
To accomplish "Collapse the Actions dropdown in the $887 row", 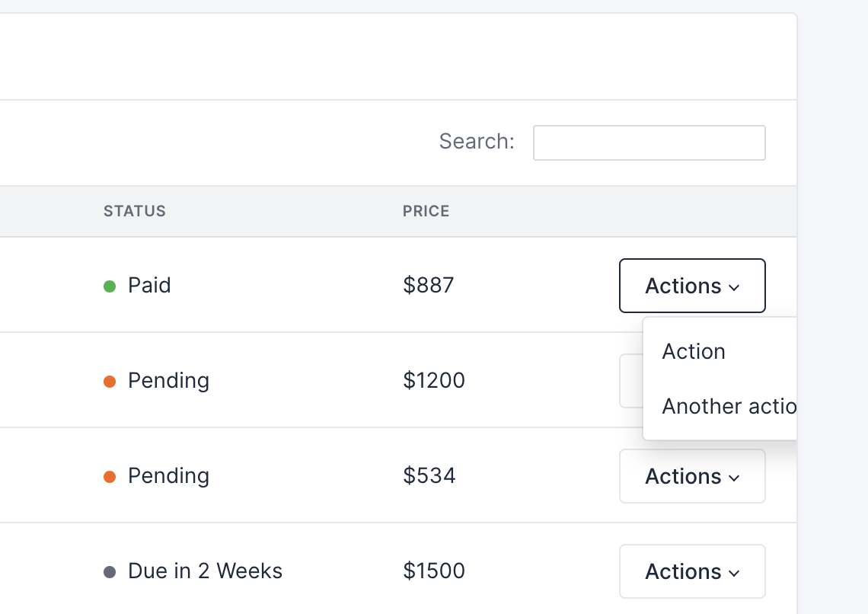I will (x=692, y=286).
